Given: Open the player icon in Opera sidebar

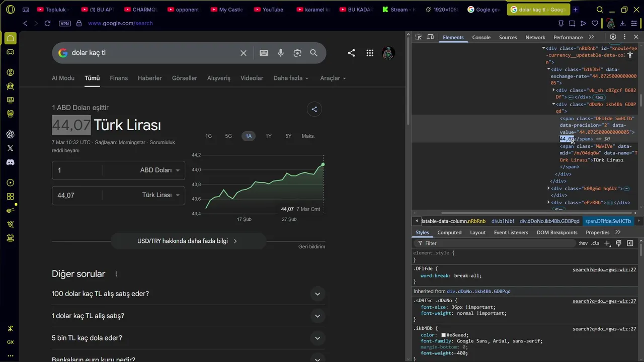Looking at the screenshot, I should click(x=10, y=183).
